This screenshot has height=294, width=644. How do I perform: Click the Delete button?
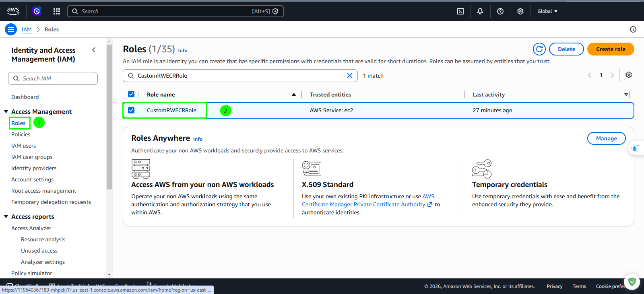click(566, 49)
